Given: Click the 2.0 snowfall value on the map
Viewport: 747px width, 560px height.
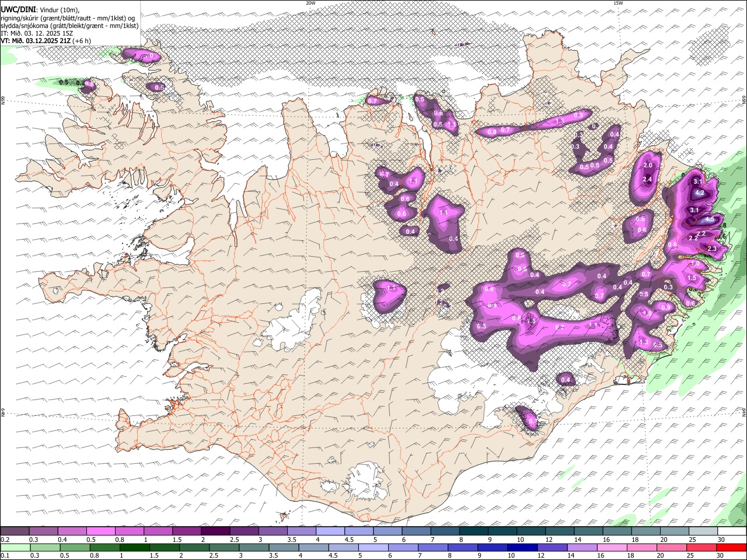Looking at the screenshot, I should [x=647, y=165].
